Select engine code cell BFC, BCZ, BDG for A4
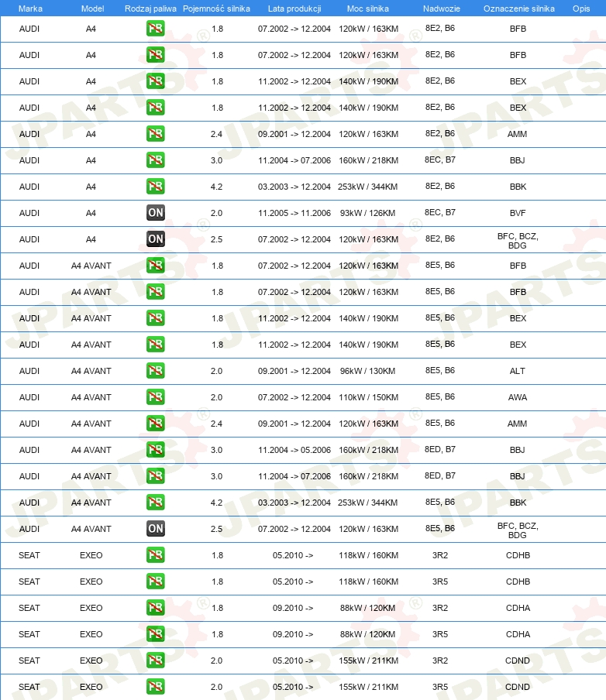 coord(518,241)
